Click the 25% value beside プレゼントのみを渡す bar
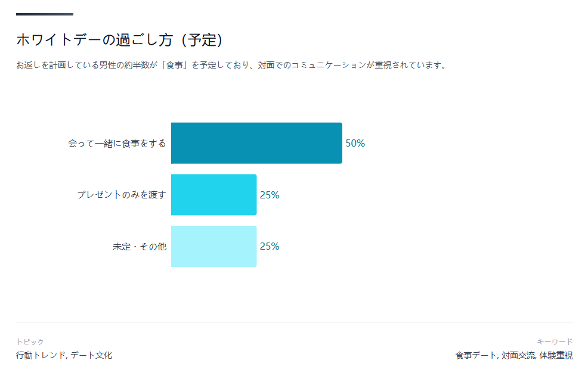The width and height of the screenshot is (588, 376). tap(270, 195)
